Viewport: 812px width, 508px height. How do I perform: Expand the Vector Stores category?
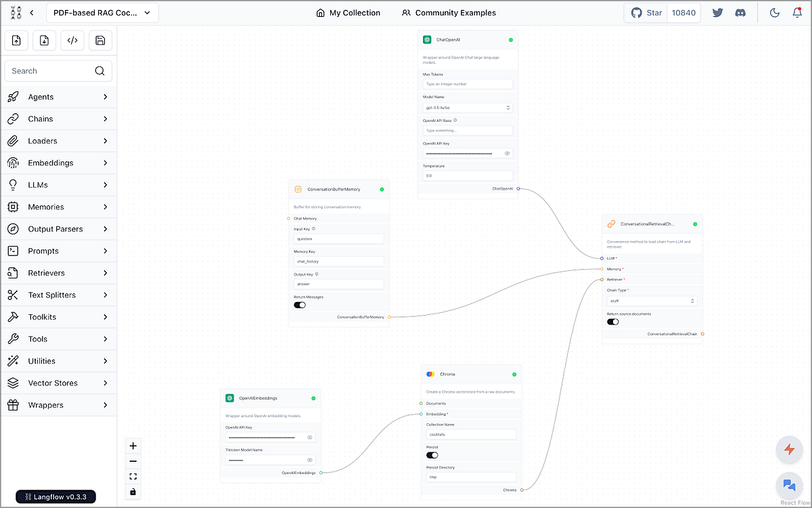[59, 383]
